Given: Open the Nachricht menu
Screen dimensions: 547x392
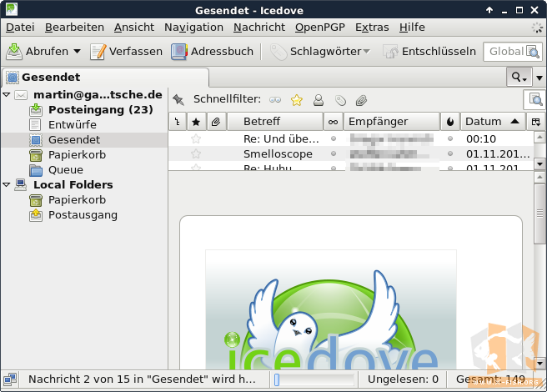Looking at the screenshot, I should 259,28.
